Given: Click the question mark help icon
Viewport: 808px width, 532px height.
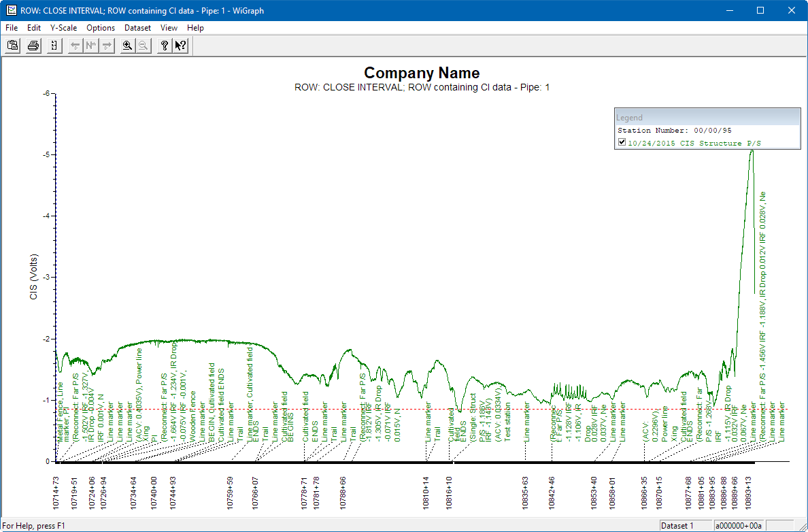Looking at the screenshot, I should 164,46.
